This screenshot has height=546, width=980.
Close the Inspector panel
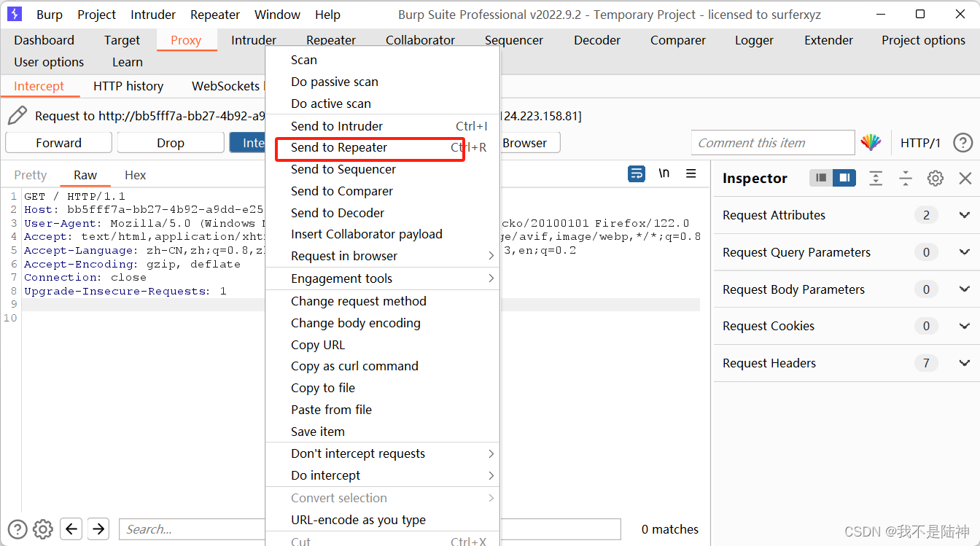point(965,178)
